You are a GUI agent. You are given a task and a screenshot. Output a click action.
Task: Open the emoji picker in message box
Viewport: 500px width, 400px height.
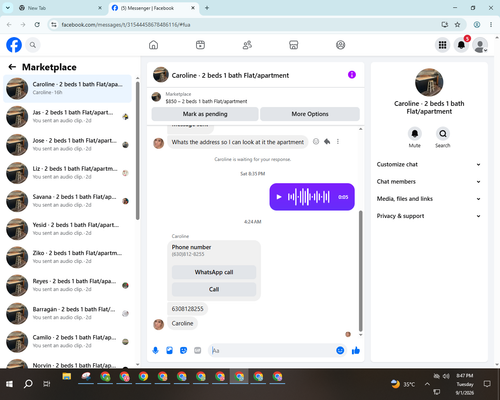(x=340, y=350)
